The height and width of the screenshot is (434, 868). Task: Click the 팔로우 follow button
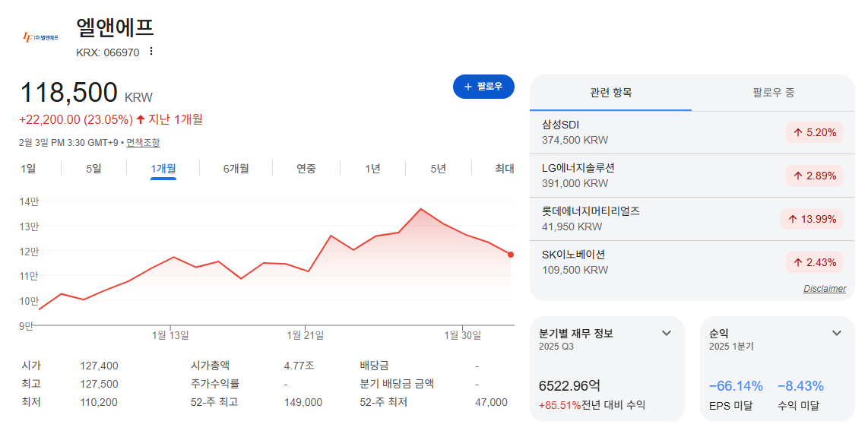pos(484,87)
